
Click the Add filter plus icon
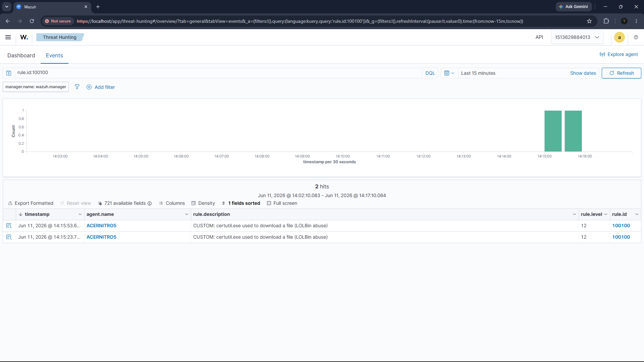[x=89, y=87]
